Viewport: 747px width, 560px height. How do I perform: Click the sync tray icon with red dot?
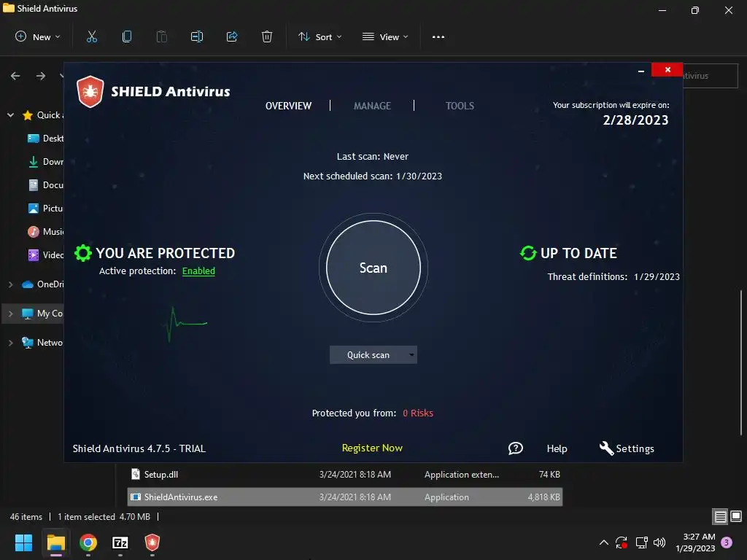[622, 542]
